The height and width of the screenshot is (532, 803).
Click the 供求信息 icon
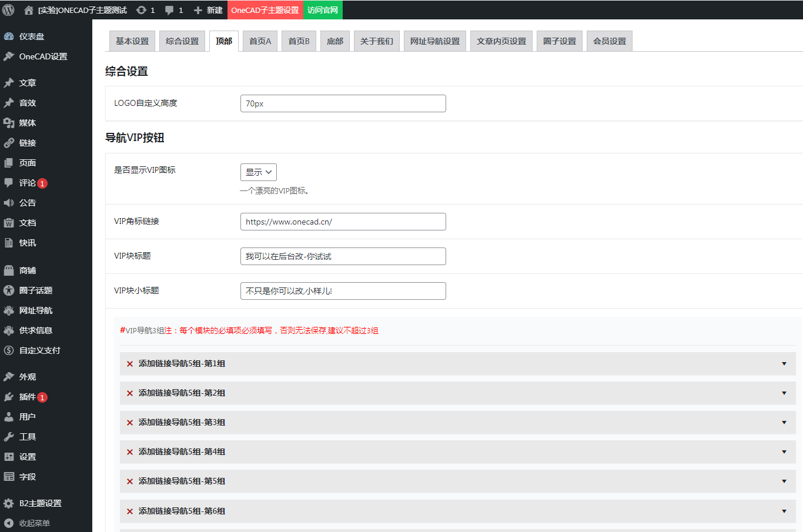tap(9, 330)
